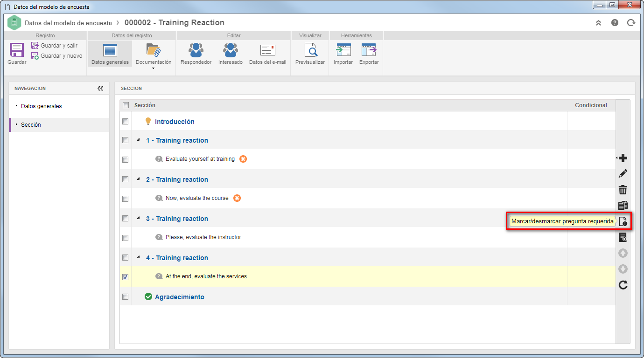This screenshot has width=644, height=358.
Task: Check the 1 - Training reaction checkbox
Action: pos(125,140)
